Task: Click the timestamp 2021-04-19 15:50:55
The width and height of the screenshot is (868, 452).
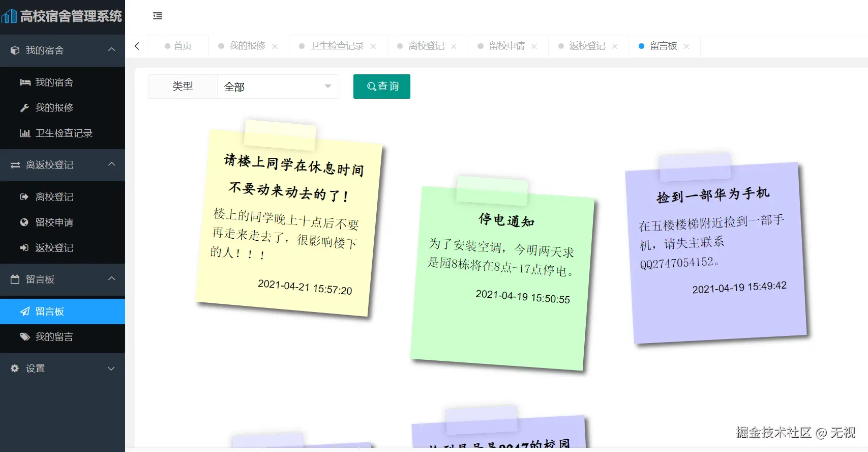Action: pyautogui.click(x=523, y=297)
